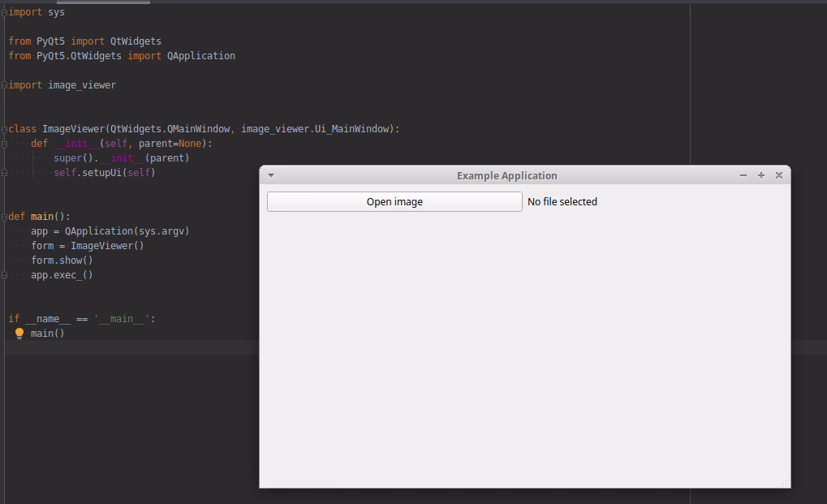The image size is (827, 504).
Task: Close the Example Application window
Action: (779, 175)
